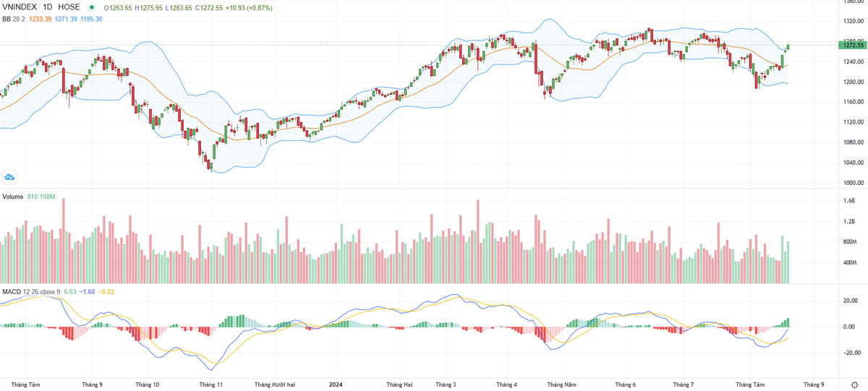Click the Tháng Năm time axis label
The width and height of the screenshot is (868, 391).
tap(562, 384)
